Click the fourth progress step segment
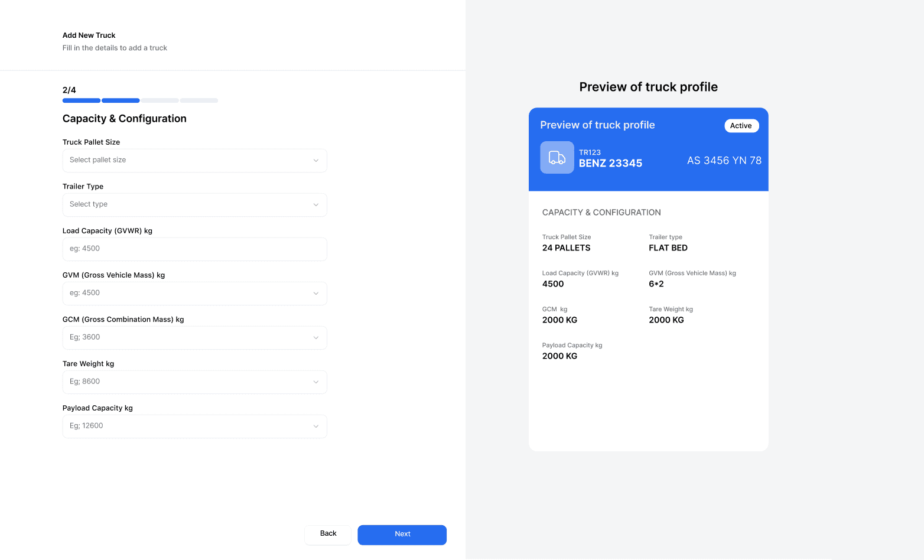The width and height of the screenshot is (924, 560). pyautogui.click(x=199, y=100)
